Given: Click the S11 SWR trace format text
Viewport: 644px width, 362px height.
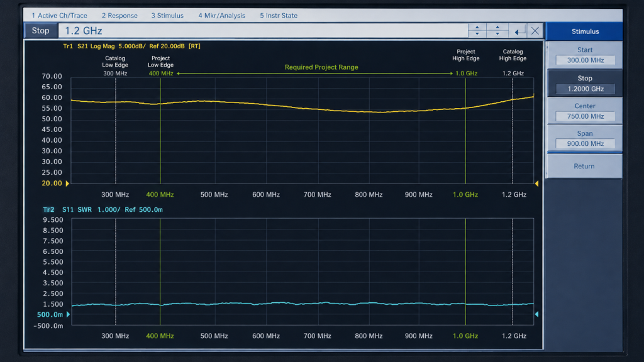Looking at the screenshot, I should point(77,210).
